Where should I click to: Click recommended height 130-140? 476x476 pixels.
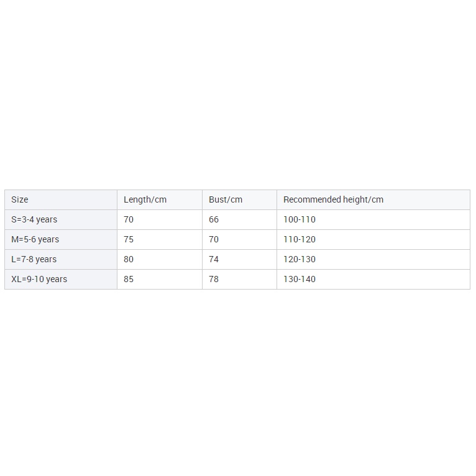click(300, 279)
